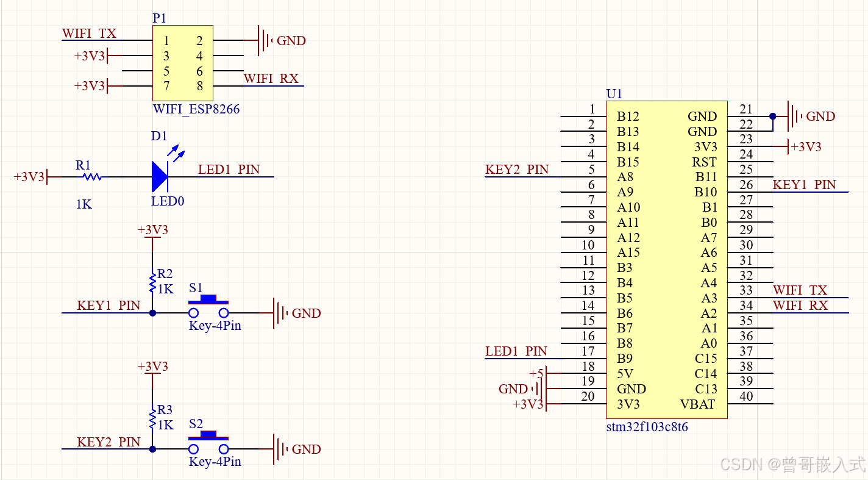
Task: Click the S1 designator text
Action: click(196, 287)
